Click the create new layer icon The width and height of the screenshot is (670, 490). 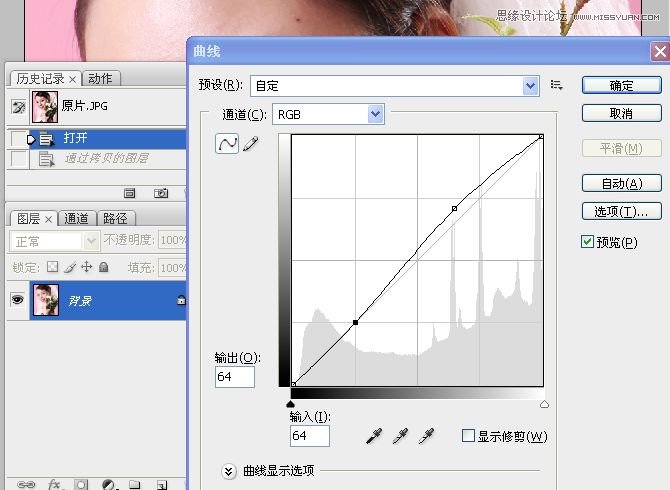[x=162, y=484]
